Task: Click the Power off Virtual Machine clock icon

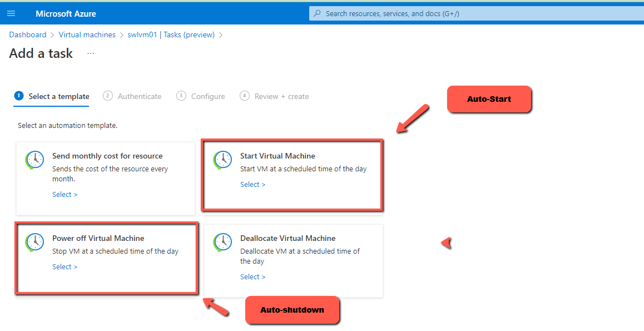Action: click(x=34, y=242)
